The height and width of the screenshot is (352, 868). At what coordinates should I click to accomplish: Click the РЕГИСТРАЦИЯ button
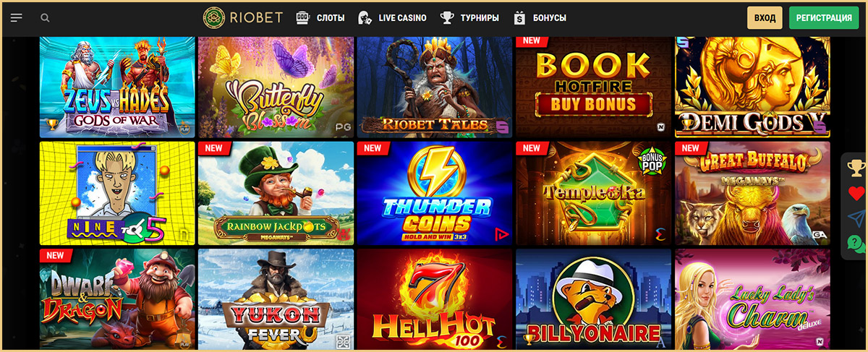click(x=824, y=17)
